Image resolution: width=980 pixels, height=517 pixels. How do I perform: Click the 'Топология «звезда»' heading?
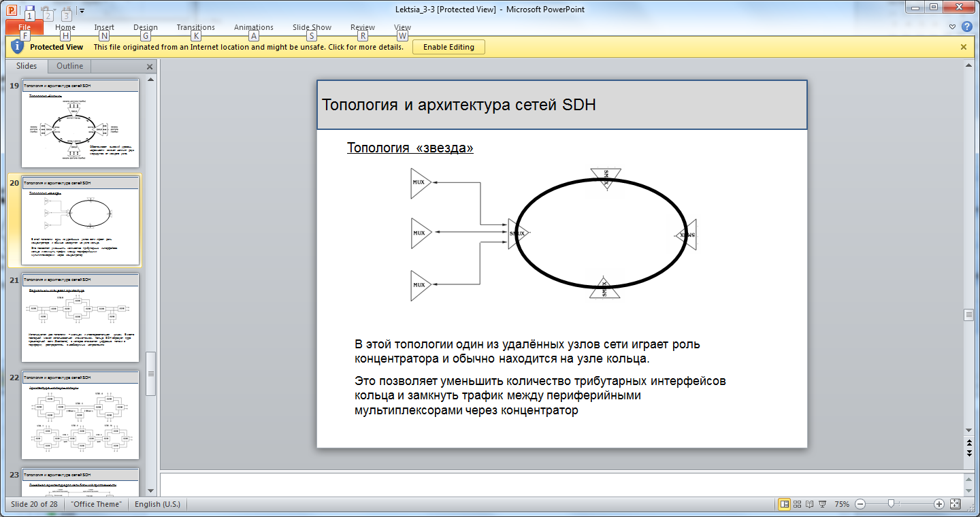tap(410, 148)
